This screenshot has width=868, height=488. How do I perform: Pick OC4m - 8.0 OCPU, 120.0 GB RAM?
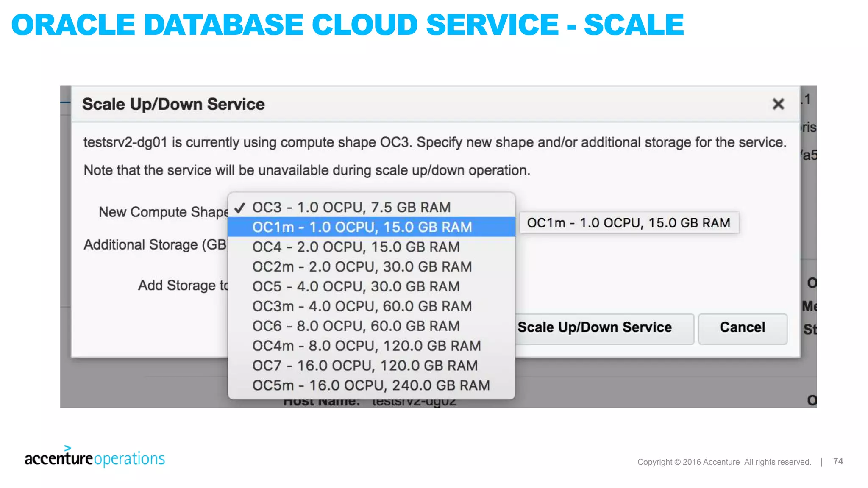[371, 346]
